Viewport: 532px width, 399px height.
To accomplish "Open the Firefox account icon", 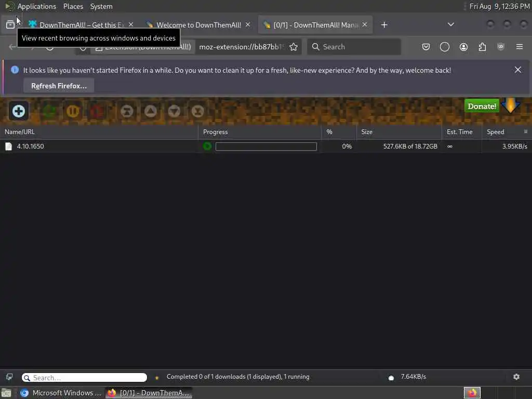I will click(x=463, y=47).
